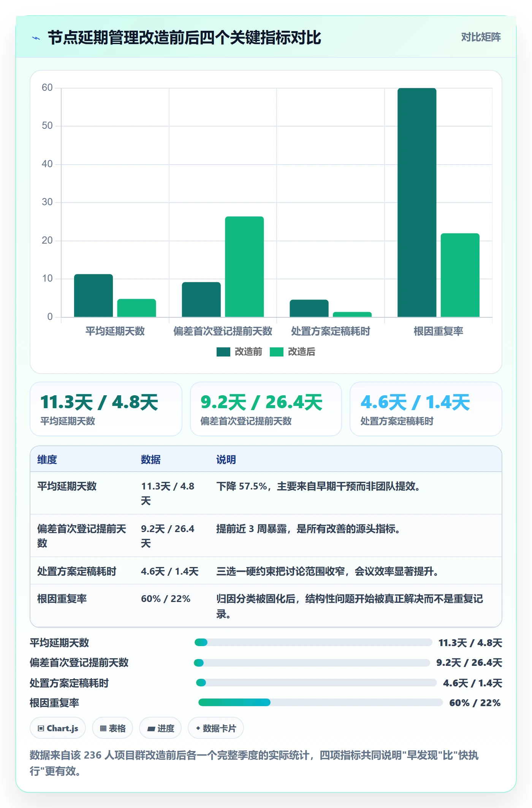Click the 平均延期天数 axis label
This screenshot has height=808, width=532.
click(115, 331)
